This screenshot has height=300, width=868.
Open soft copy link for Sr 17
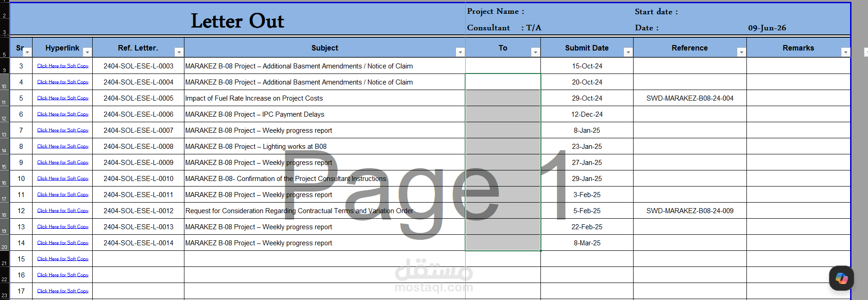click(63, 291)
